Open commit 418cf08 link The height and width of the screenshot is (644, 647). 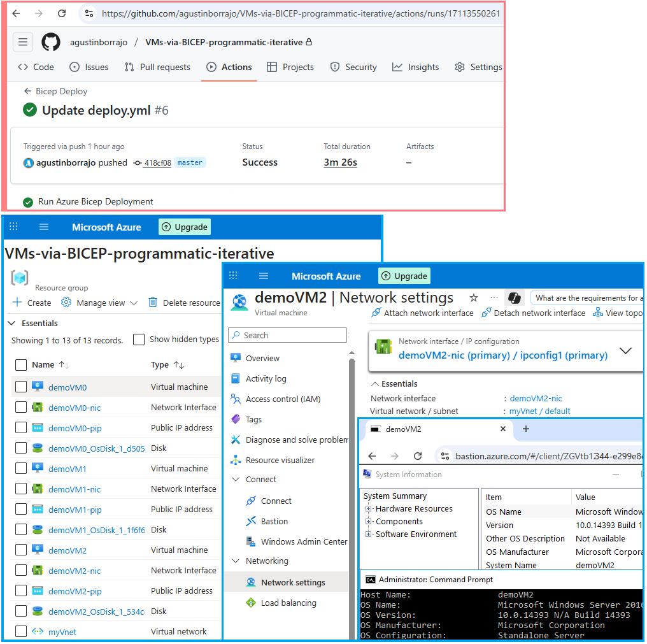click(157, 162)
